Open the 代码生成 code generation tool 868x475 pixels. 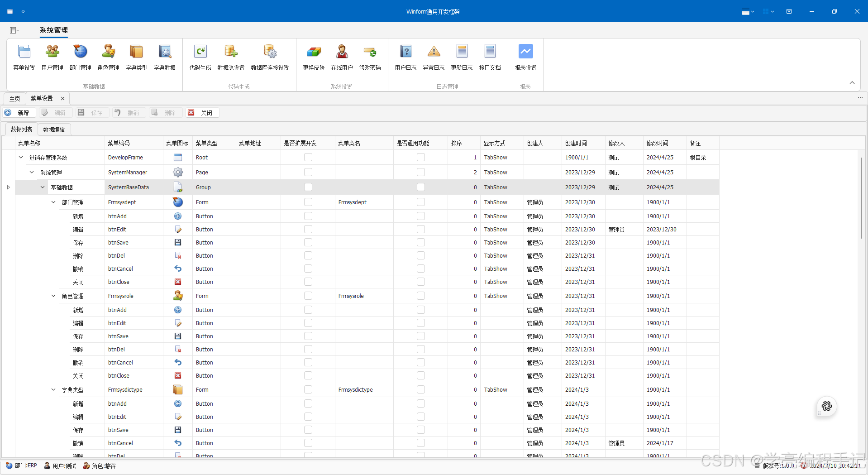(200, 57)
